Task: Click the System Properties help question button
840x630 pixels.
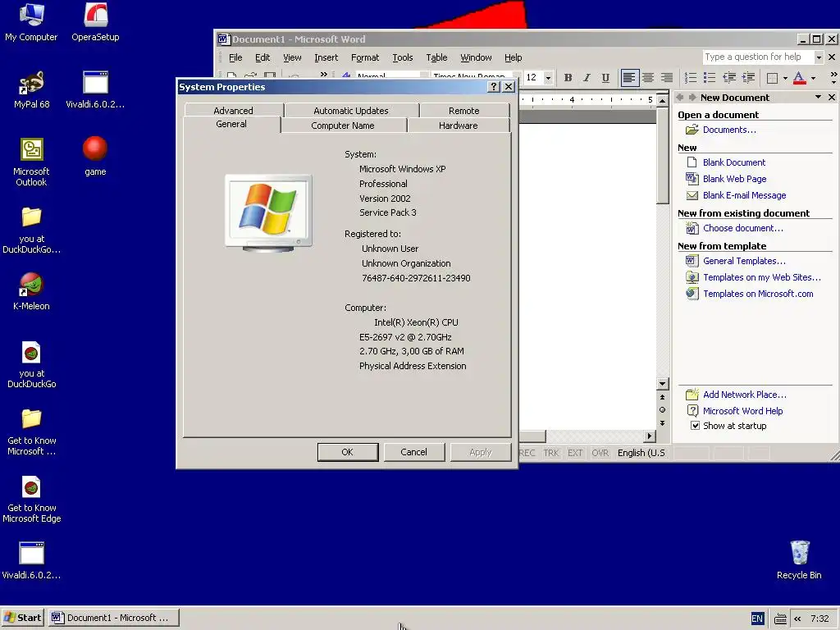Action: [x=494, y=87]
